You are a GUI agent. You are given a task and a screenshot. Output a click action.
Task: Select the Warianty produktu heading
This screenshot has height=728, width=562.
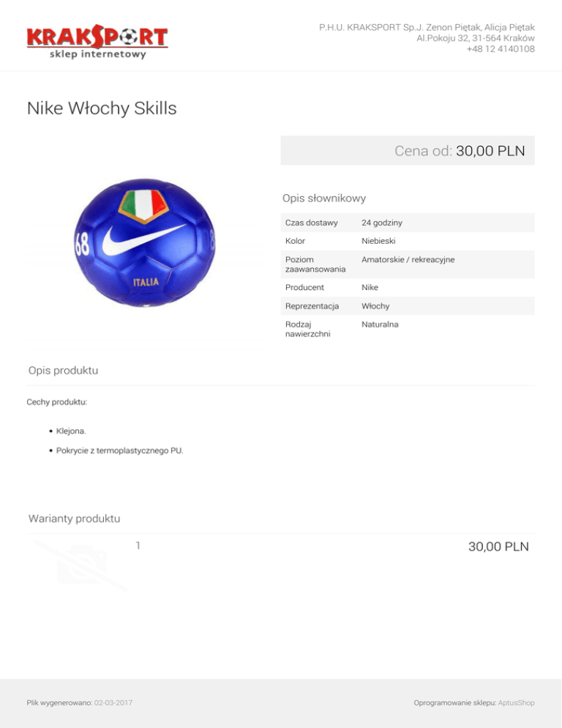click(74, 519)
